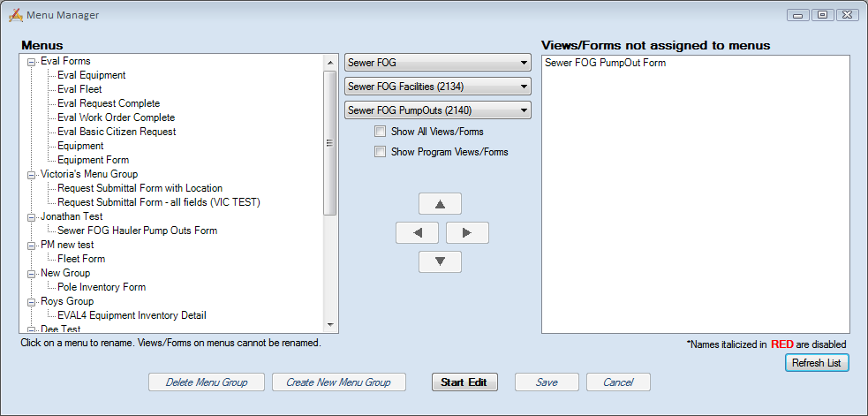The image size is (868, 416).
Task: Select Eval Fleet in menus tree
Action: (x=79, y=89)
